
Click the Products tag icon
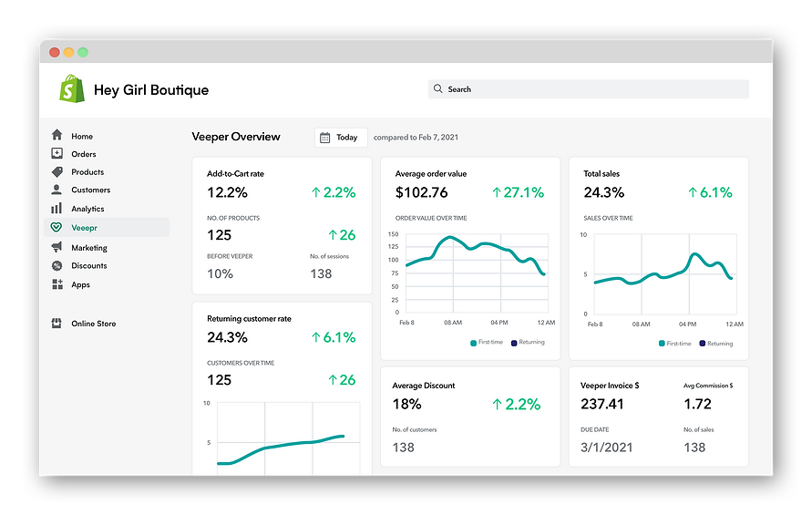point(57,171)
